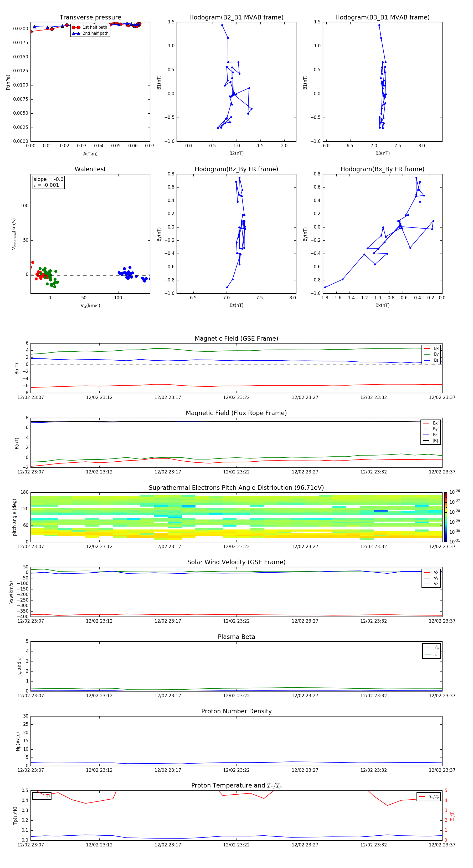Click the 'Hodogram(B3_B1 MVAB frame)' title
The image size is (473, 868).
(382, 18)
